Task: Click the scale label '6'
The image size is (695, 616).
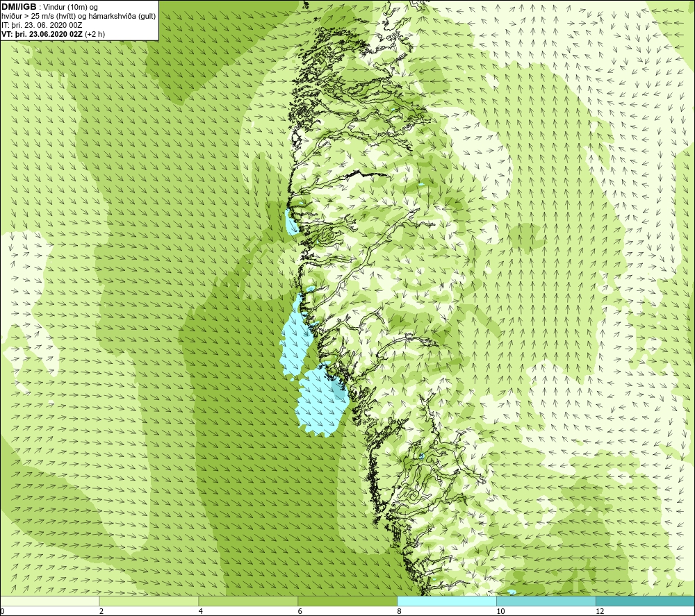Action: tap(300, 612)
